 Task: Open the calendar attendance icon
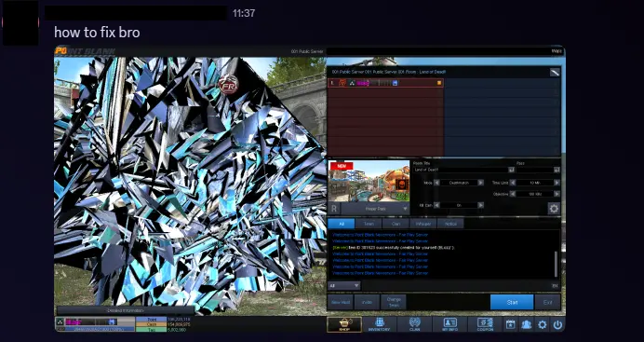point(511,324)
